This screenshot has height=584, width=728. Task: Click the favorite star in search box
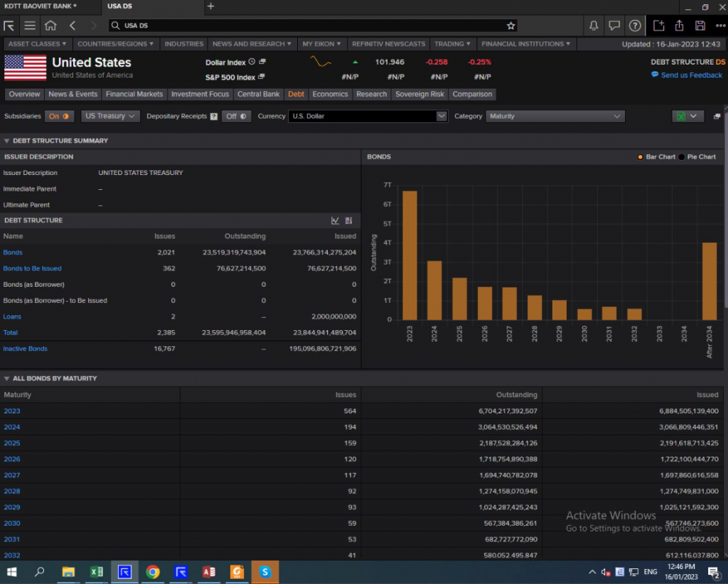pyautogui.click(x=510, y=26)
